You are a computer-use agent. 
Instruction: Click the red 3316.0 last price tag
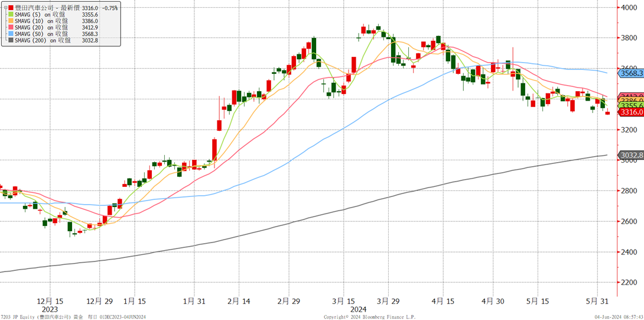coord(631,112)
